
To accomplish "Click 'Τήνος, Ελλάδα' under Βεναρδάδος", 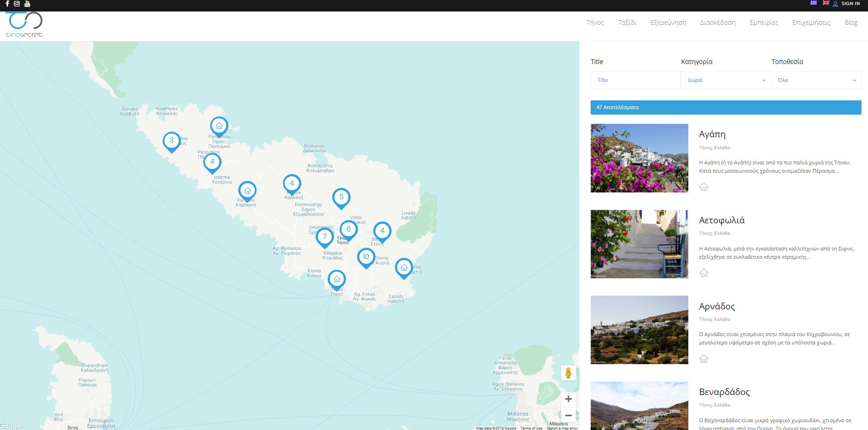I will coord(715,405).
